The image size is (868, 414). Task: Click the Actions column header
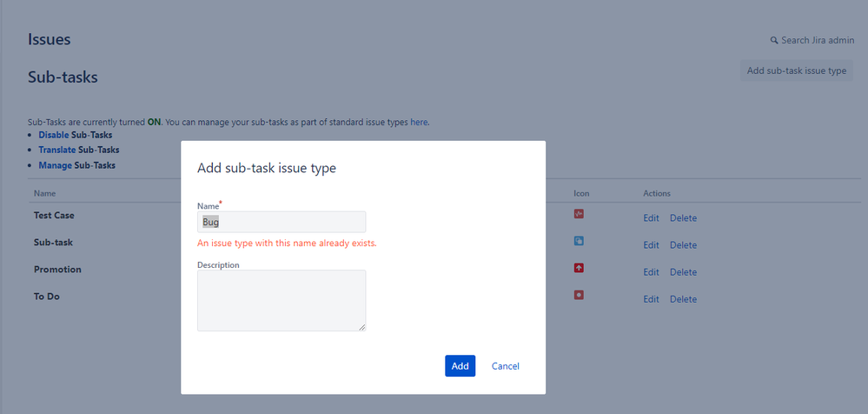(x=657, y=193)
